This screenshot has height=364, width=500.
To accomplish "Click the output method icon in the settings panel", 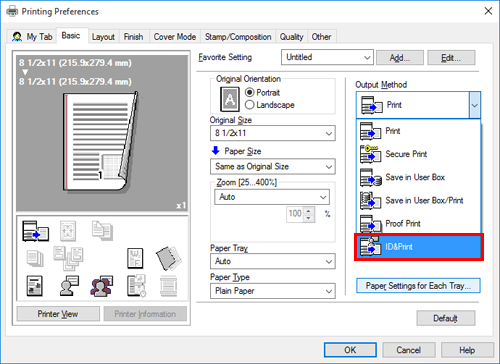I will 35,231.
